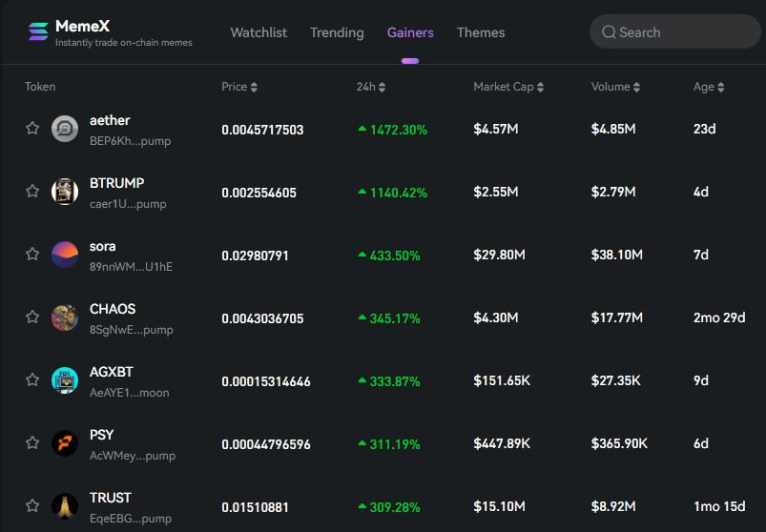
Task: Switch to the Trending tab
Action: click(337, 32)
